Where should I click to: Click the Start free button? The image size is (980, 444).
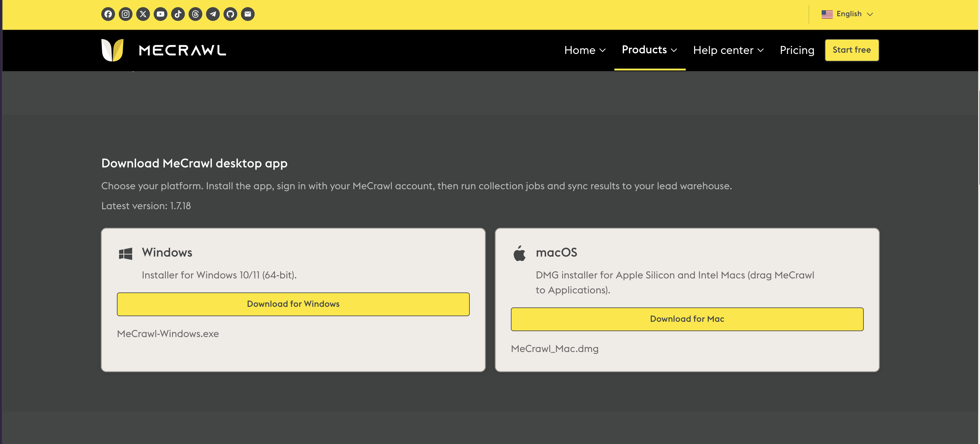pyautogui.click(x=852, y=50)
